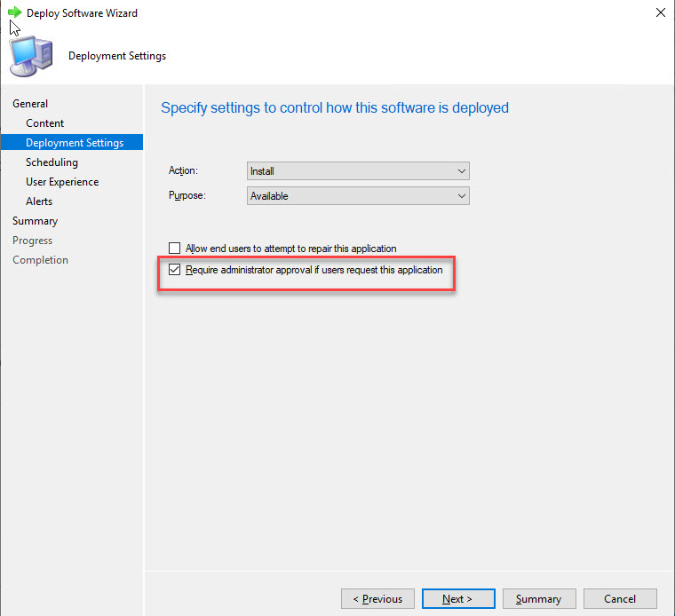Go to the Content step in sidebar
Image resolution: width=675 pixels, height=616 pixels.
click(45, 123)
